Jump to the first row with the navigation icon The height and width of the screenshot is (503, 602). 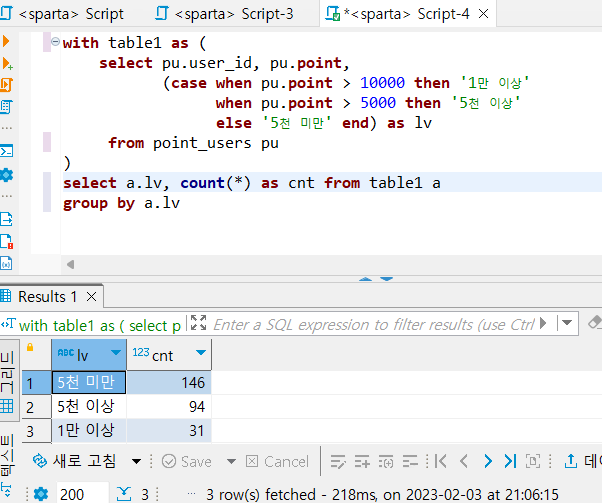click(x=440, y=461)
